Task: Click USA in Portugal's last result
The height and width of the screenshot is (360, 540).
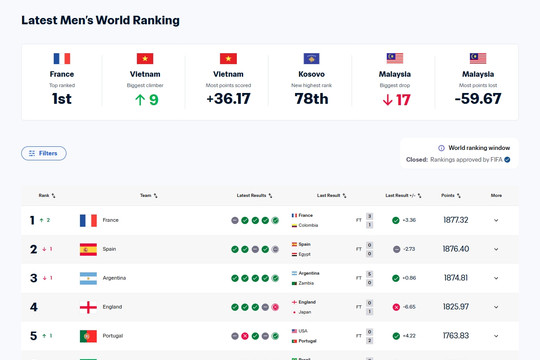Action: click(303, 331)
